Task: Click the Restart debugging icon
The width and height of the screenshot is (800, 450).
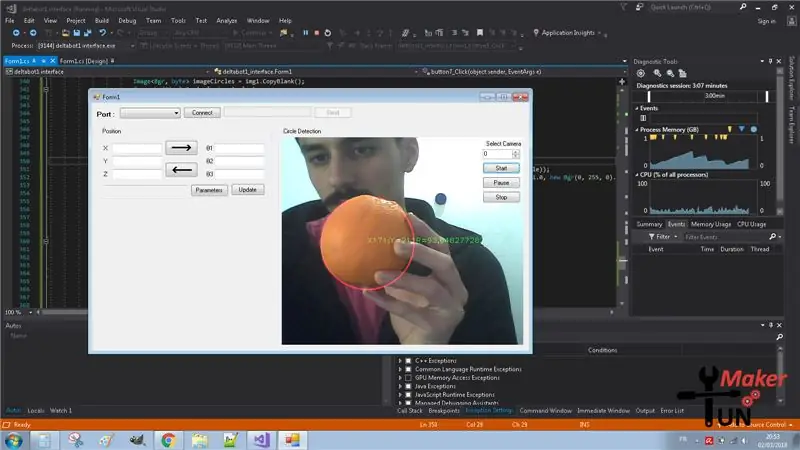Action: click(x=328, y=33)
